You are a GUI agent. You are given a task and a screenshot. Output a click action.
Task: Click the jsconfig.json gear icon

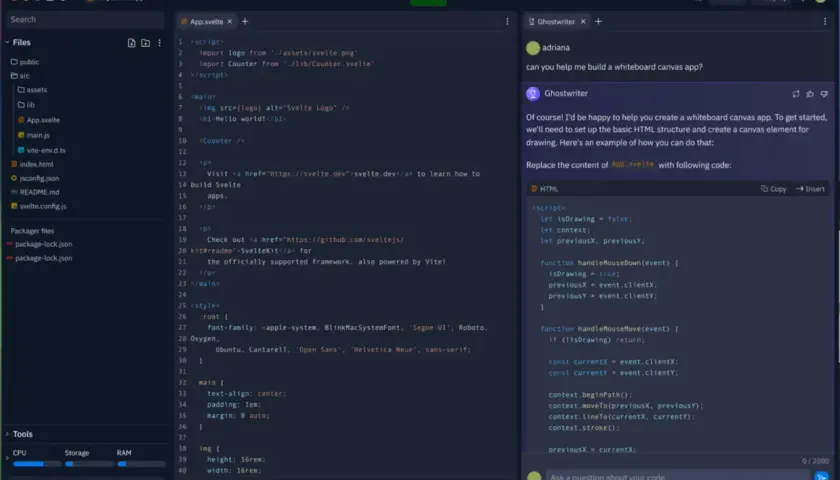point(14,178)
